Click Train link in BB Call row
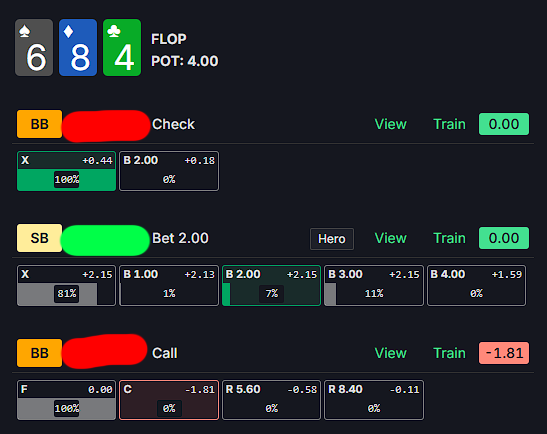The height and width of the screenshot is (434, 547). 449,353
